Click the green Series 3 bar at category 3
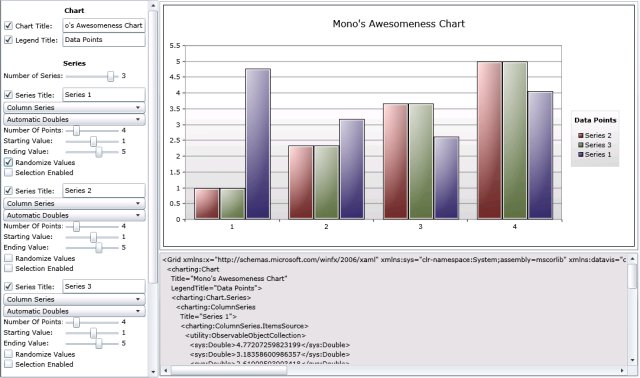This screenshot has width=640, height=378. coord(421,162)
